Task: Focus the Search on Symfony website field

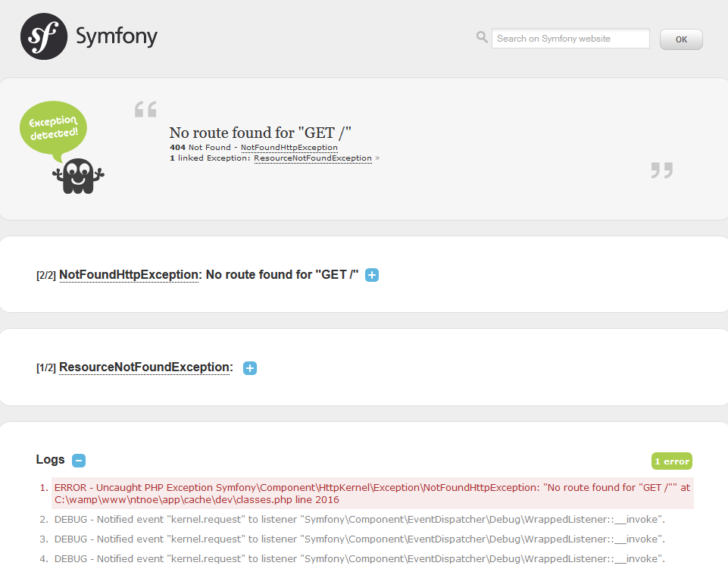Action: (x=570, y=39)
